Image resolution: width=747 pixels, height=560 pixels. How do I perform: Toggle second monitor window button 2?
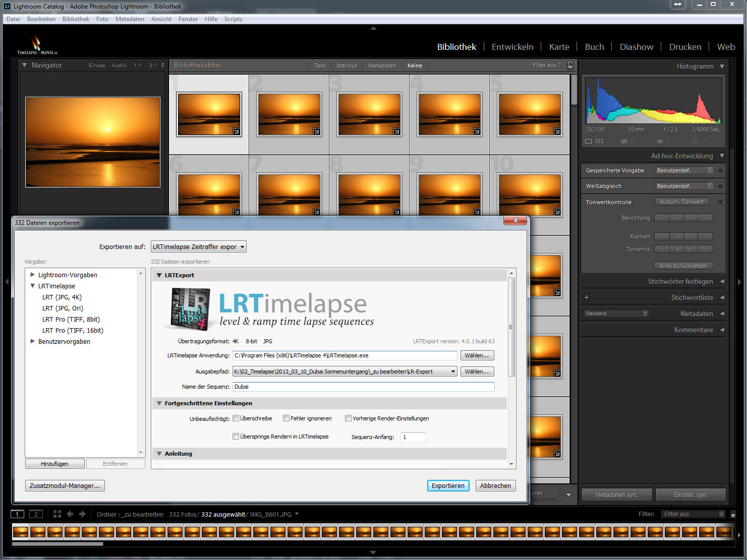pos(36,514)
